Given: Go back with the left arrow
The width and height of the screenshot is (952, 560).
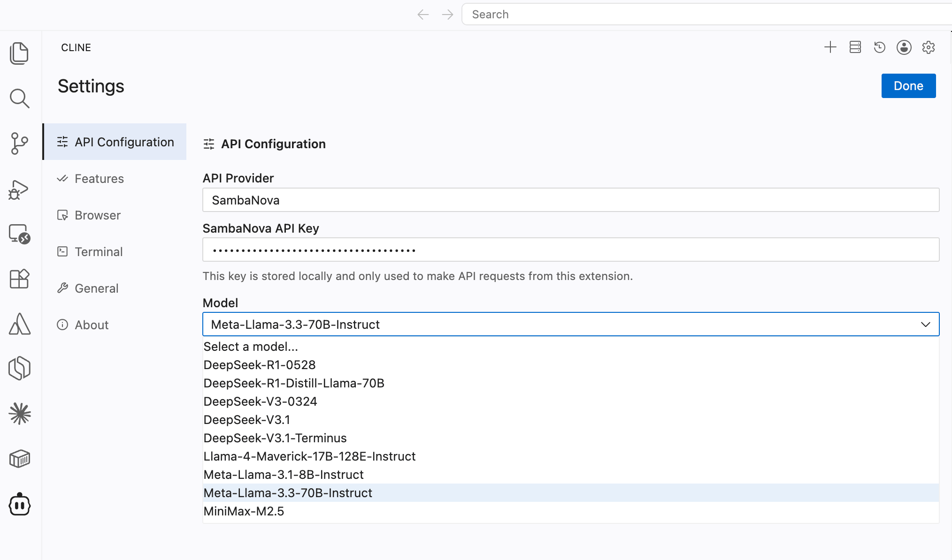Looking at the screenshot, I should click(x=423, y=15).
